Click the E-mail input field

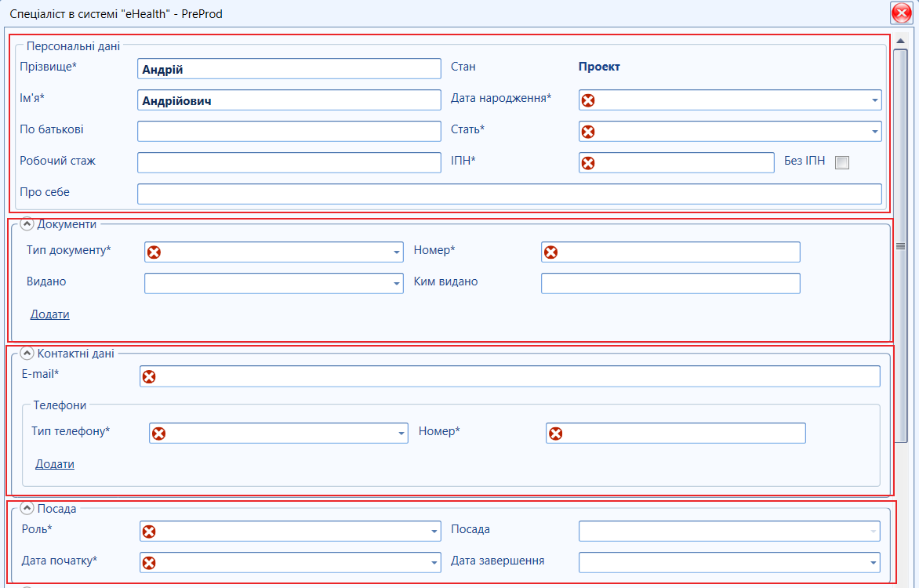click(x=510, y=376)
